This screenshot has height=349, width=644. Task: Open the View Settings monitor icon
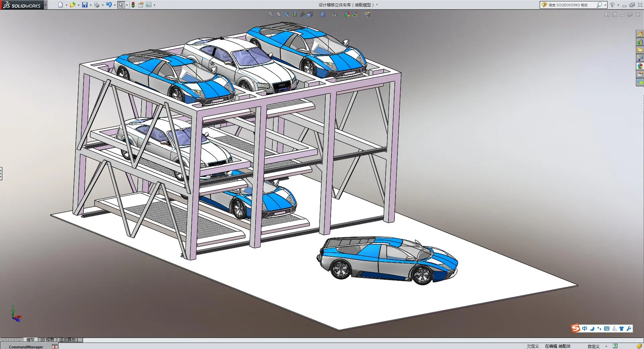(x=367, y=14)
